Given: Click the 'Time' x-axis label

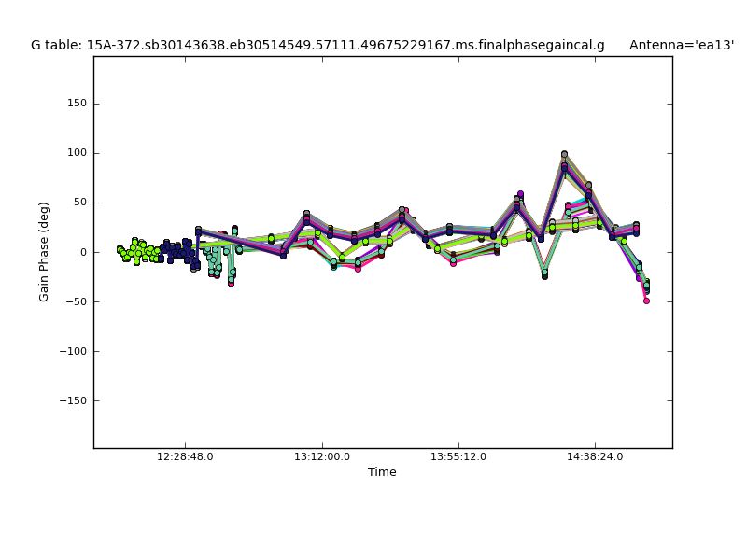Looking at the screenshot, I should pyautogui.click(x=382, y=472).
